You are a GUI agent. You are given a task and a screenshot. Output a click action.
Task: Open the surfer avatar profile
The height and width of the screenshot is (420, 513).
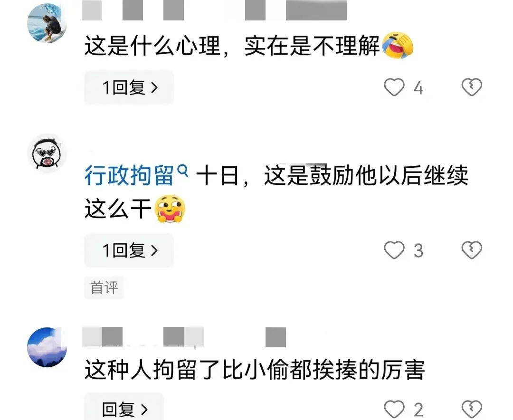coord(47,23)
